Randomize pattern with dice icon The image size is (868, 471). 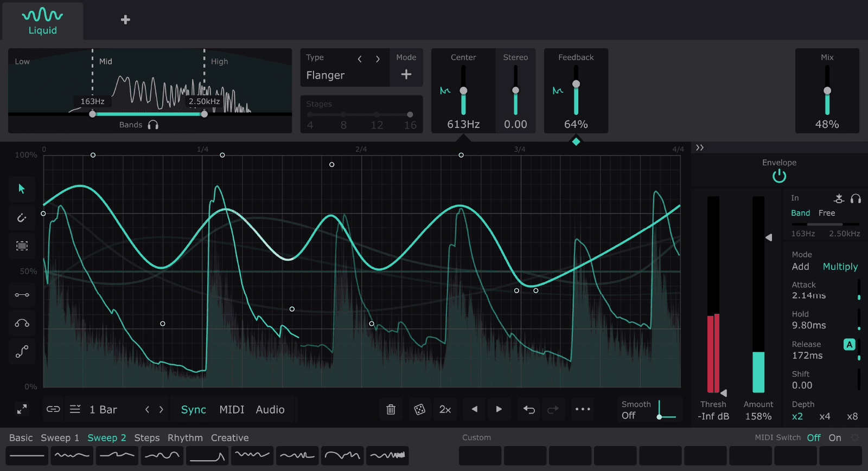(419, 409)
